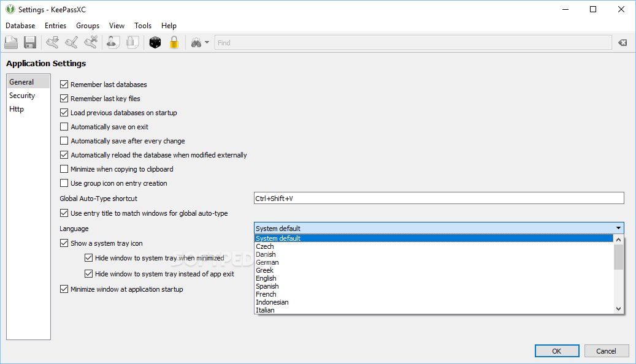Click language list scrollbar down arrow

point(618,309)
